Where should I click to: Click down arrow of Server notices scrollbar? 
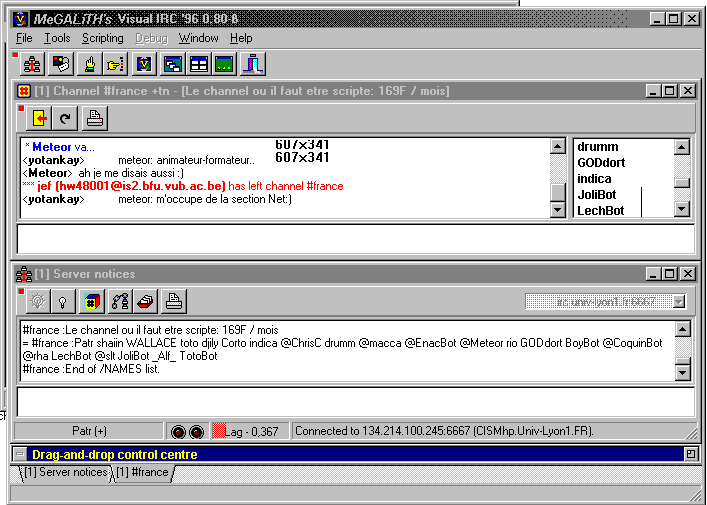click(x=682, y=372)
